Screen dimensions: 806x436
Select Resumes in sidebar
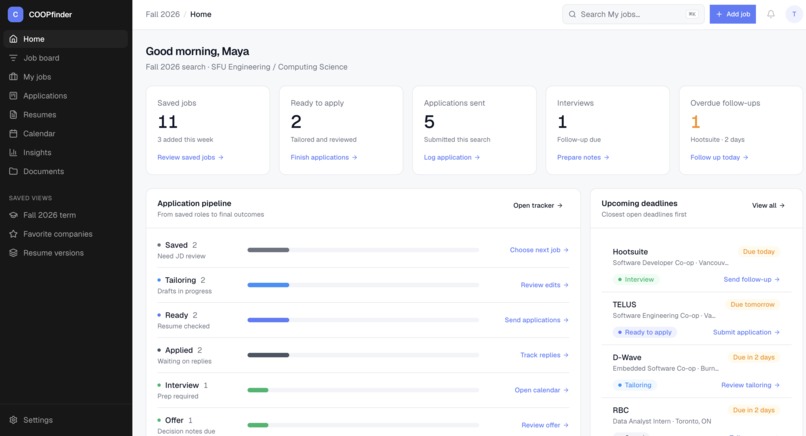(x=66, y=115)
